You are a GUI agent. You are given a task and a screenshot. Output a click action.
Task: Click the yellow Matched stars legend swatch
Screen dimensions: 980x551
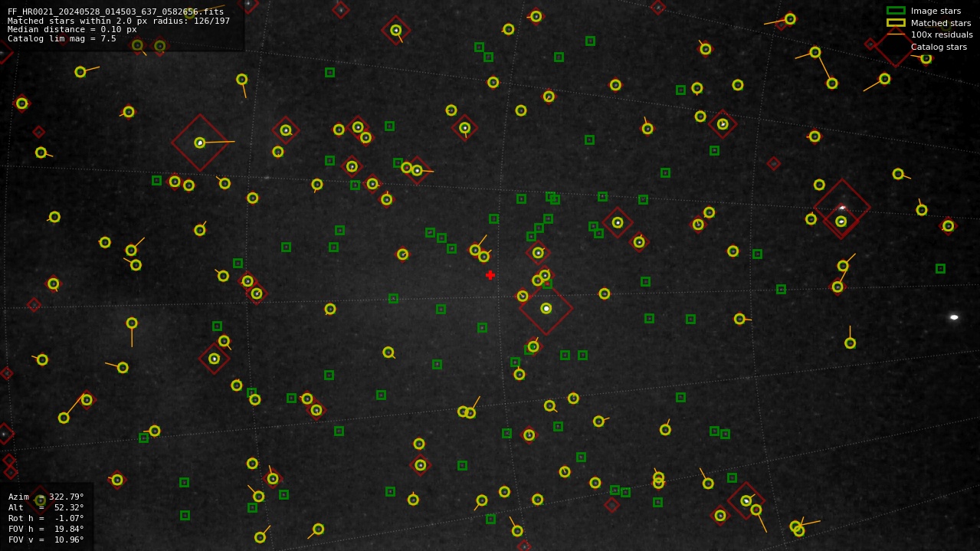[896, 23]
